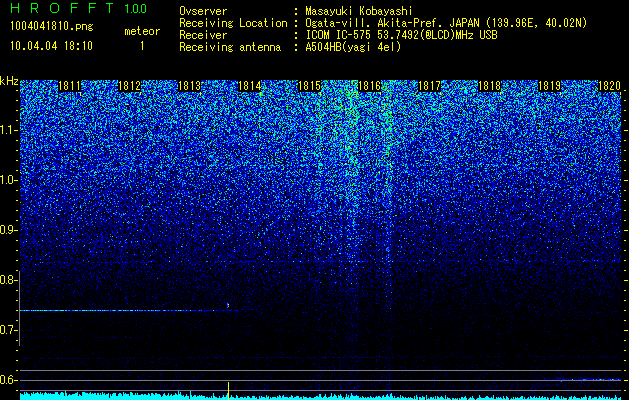Click the 'Receiver' field label

pos(203,35)
